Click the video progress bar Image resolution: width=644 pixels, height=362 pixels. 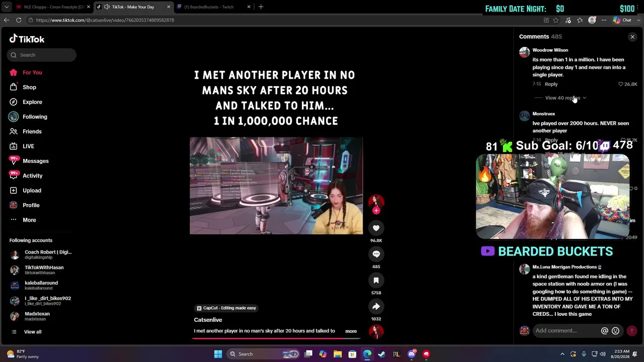click(x=276, y=338)
